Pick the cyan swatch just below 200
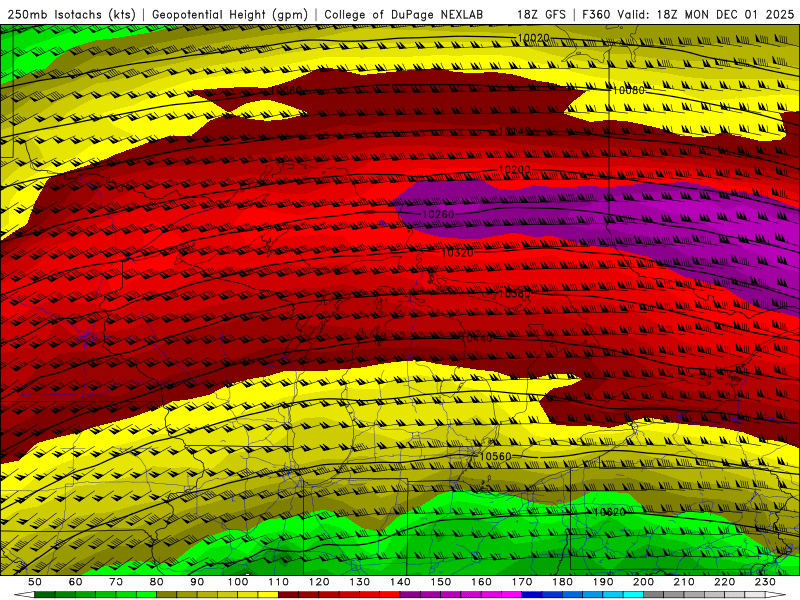The image size is (800, 600). tap(634, 595)
